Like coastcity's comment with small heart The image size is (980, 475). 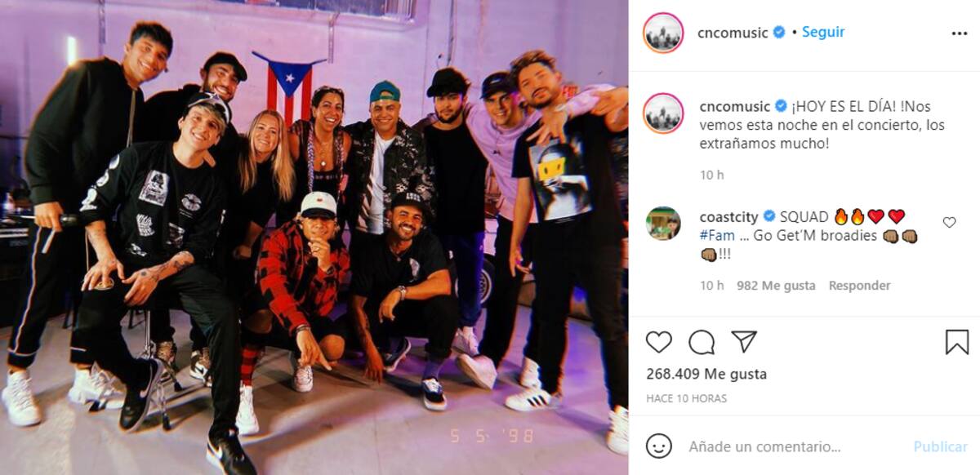(949, 222)
